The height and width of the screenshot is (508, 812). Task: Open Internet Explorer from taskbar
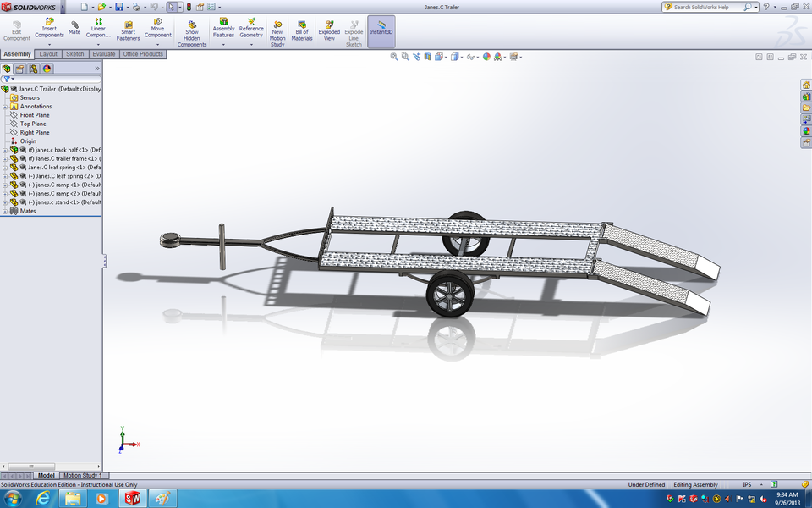point(43,499)
